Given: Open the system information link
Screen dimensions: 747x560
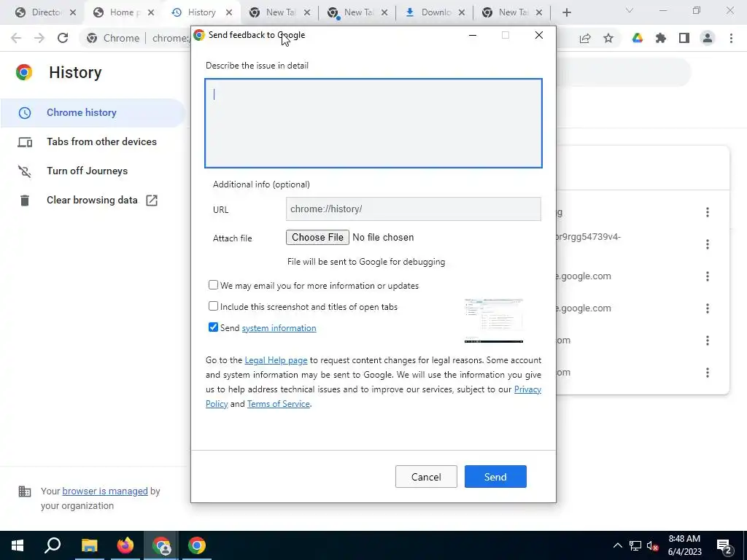Looking at the screenshot, I should (x=279, y=328).
